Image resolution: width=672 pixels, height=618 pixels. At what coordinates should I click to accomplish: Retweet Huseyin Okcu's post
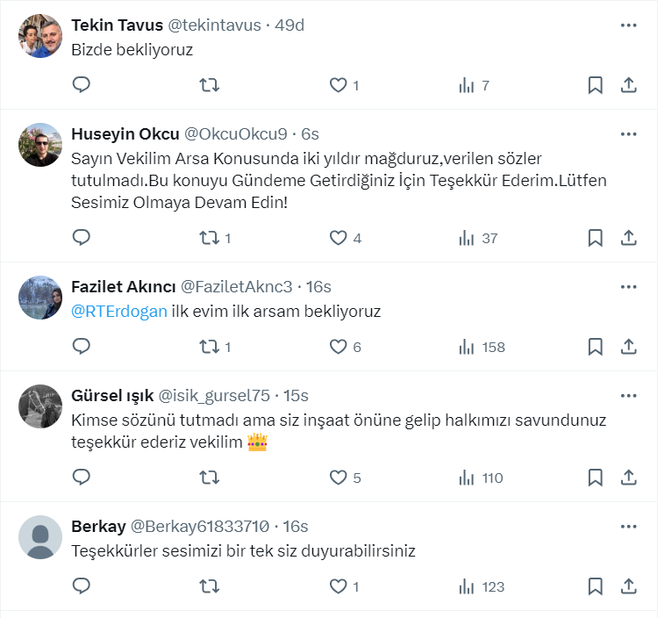point(210,238)
